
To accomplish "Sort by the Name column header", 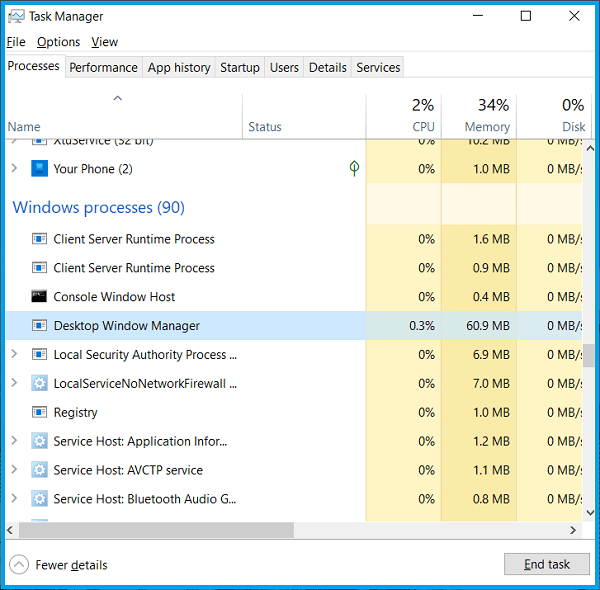I will [124, 116].
